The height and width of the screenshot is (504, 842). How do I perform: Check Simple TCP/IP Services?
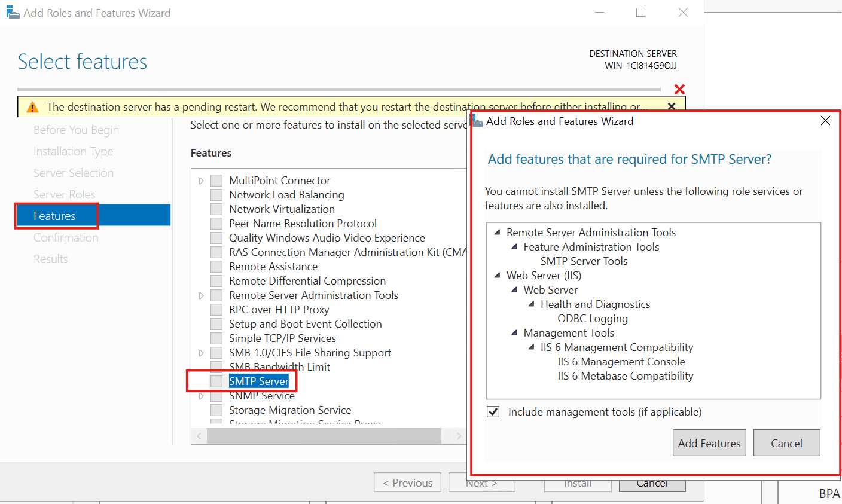click(216, 338)
